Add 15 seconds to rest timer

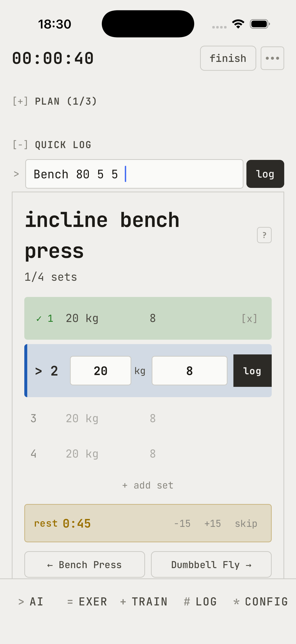(213, 523)
